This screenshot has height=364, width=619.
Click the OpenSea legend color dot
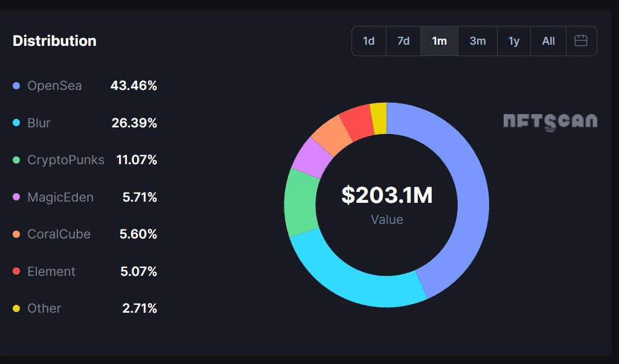tap(16, 86)
